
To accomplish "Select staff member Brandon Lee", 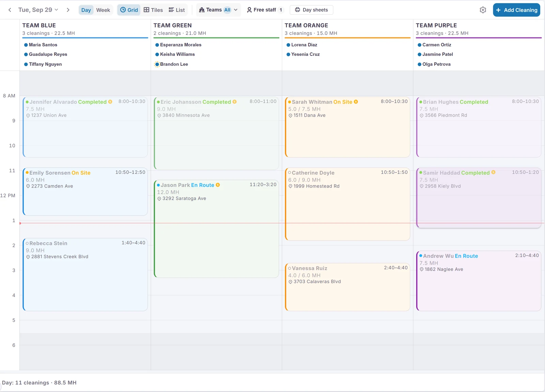I will [x=171, y=64].
